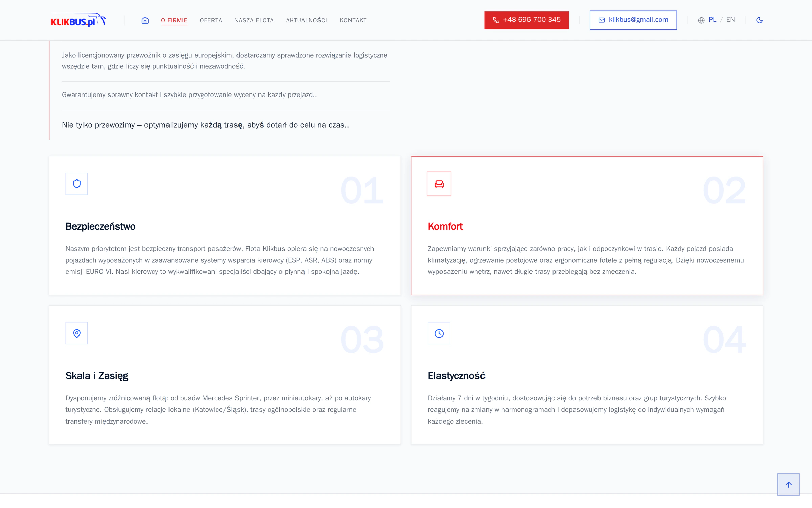Image resolution: width=812 pixels, height=508 pixels.
Task: Click the map pin icon in the Skala i Zasięg card
Action: coord(76,333)
